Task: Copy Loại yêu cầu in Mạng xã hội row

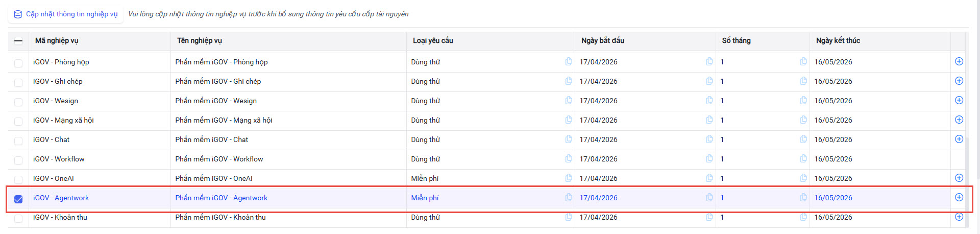Action: click(569, 120)
